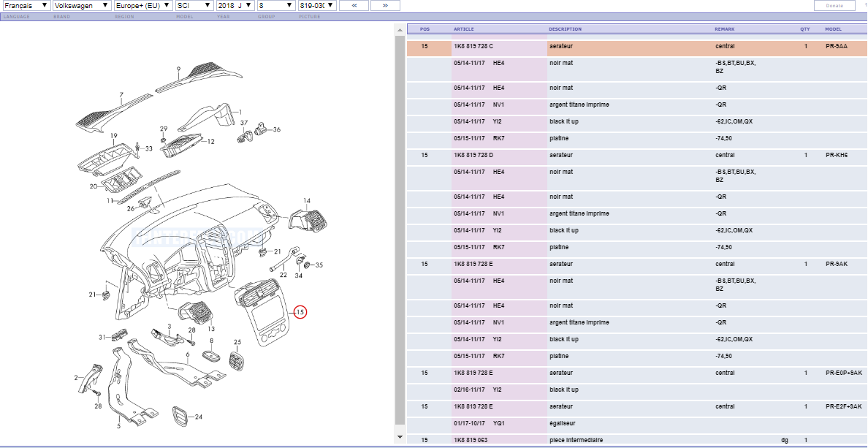Click part number 31 in diagram
Screen dimensions: 868x448
pos(102,337)
